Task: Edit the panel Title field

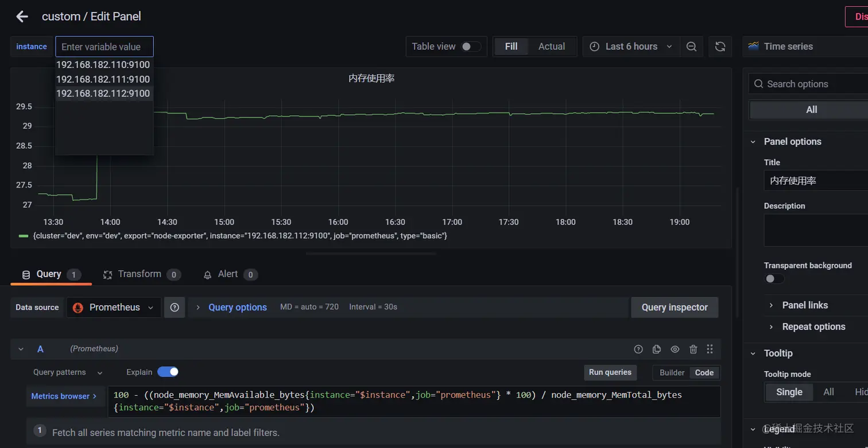Action: point(816,181)
